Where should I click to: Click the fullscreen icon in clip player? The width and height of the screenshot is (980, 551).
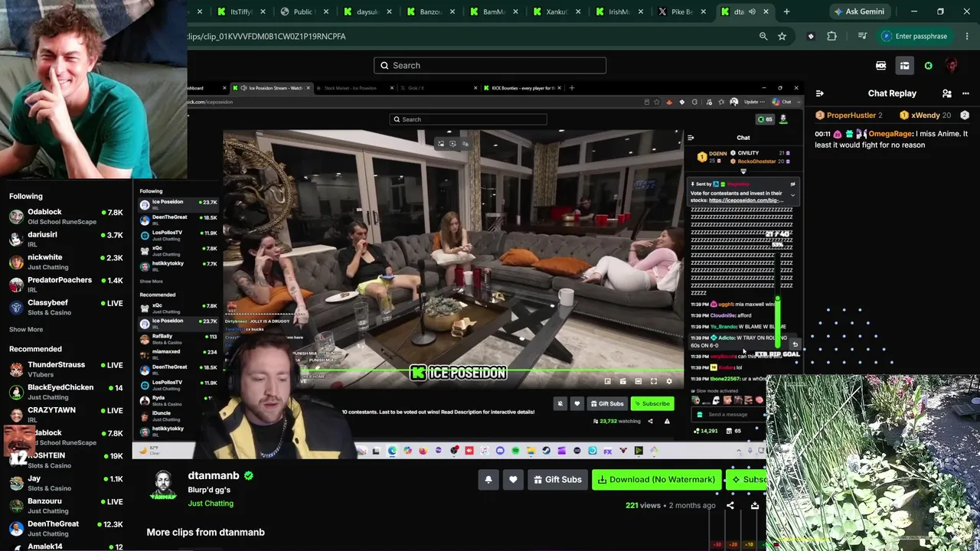pos(654,381)
